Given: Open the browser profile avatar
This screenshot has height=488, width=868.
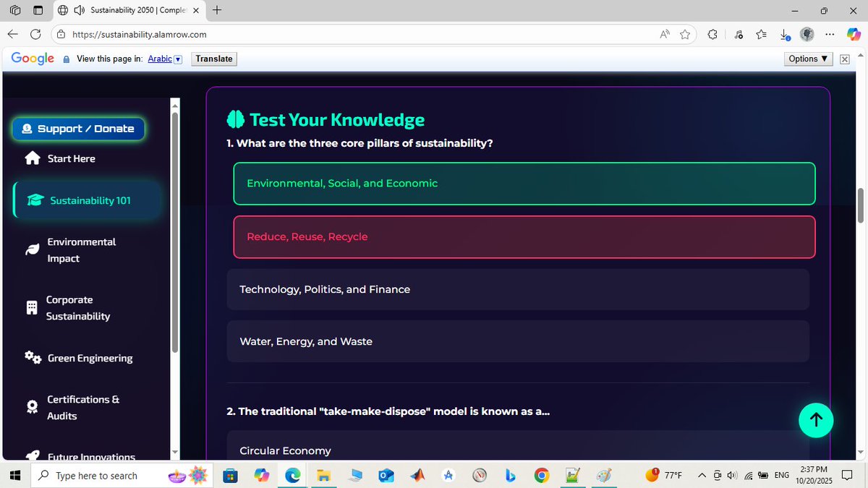Looking at the screenshot, I should [x=807, y=34].
